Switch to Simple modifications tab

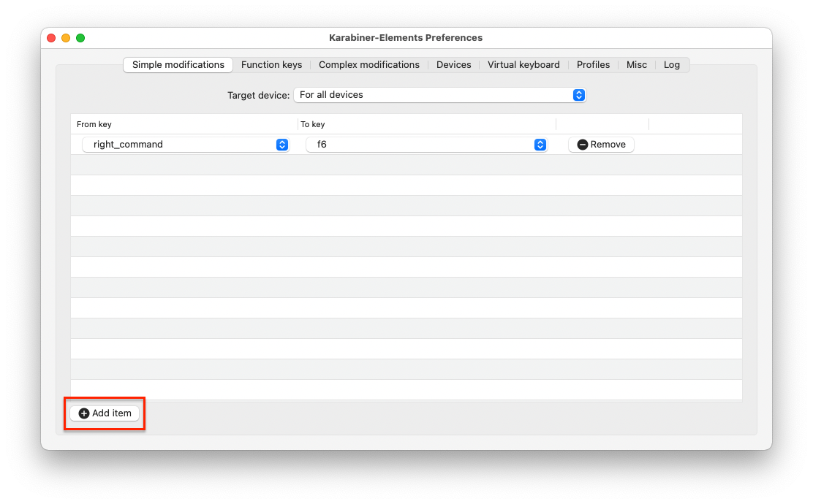point(178,65)
